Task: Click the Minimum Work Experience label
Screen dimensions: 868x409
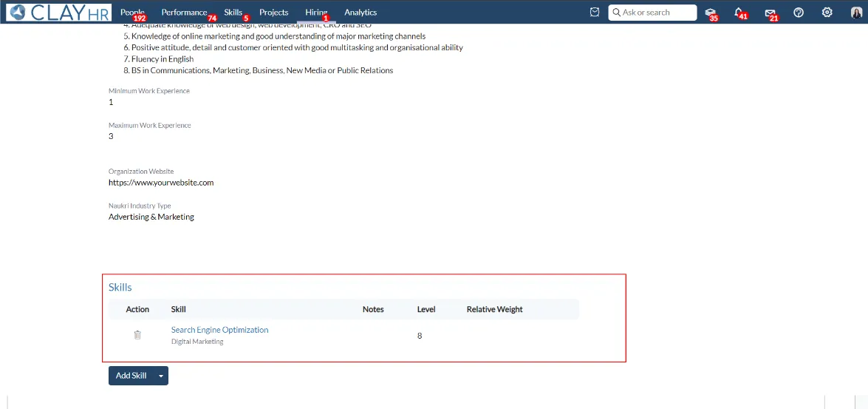Action: pos(149,91)
